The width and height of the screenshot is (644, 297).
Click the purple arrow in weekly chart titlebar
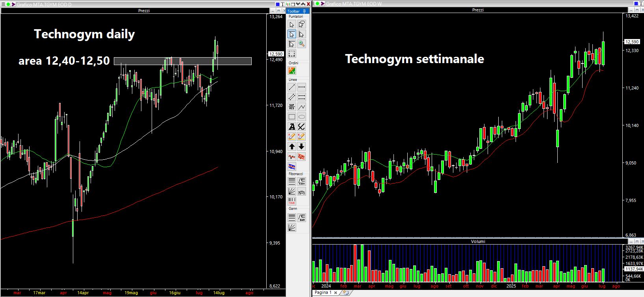(x=323, y=4)
